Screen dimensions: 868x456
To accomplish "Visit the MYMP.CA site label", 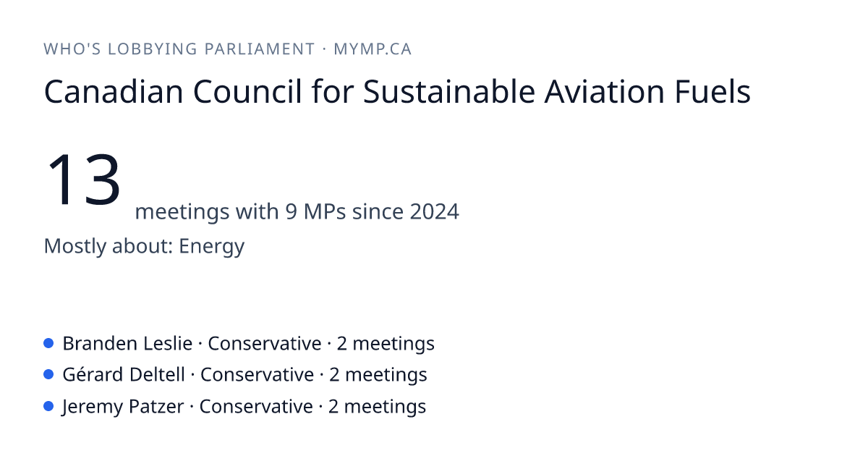I will [x=373, y=49].
